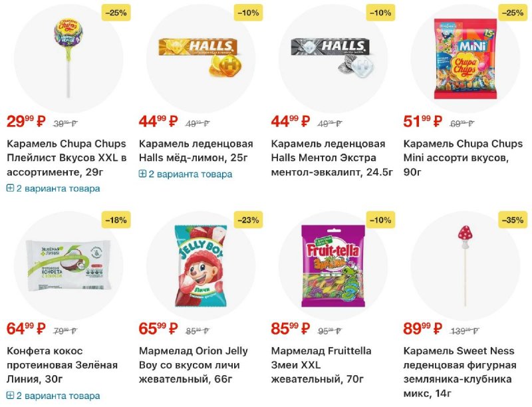Image resolution: width=532 pixels, height=407 pixels.
Task: Click the Мармелад Fruittella Змеи XXL title
Action: pos(321,365)
